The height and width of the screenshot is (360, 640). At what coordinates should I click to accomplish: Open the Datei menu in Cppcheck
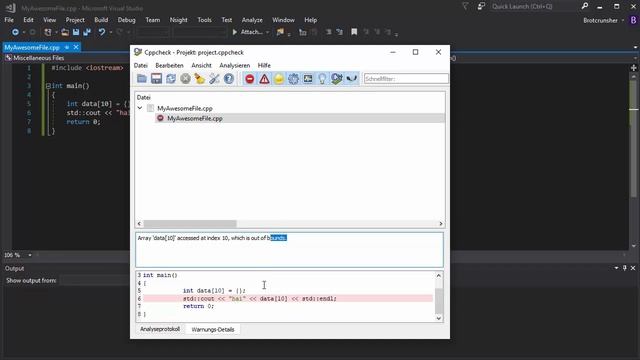141,65
